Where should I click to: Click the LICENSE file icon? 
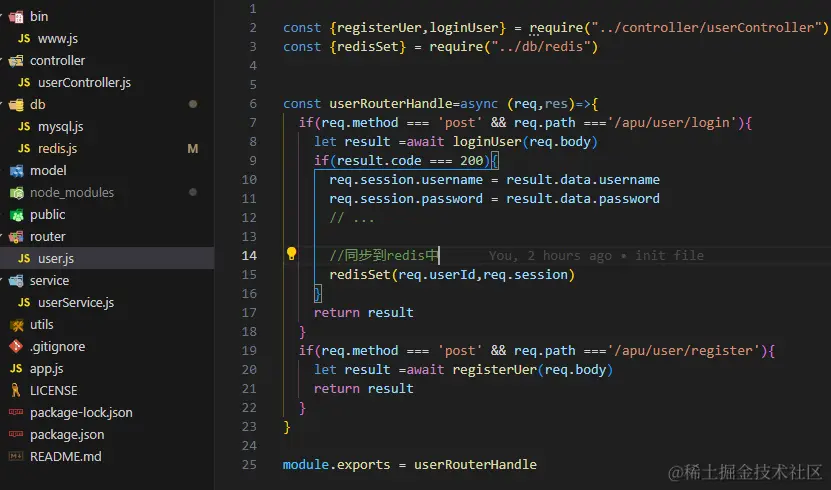(x=16, y=390)
